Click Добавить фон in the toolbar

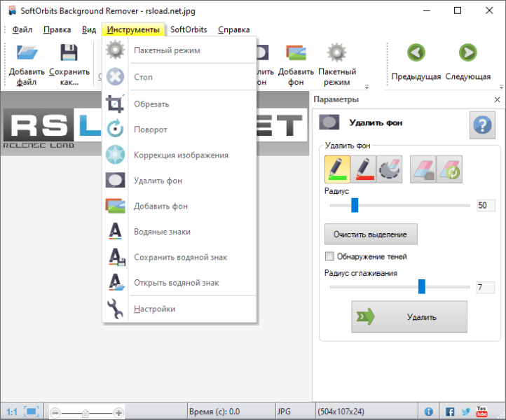click(x=296, y=64)
